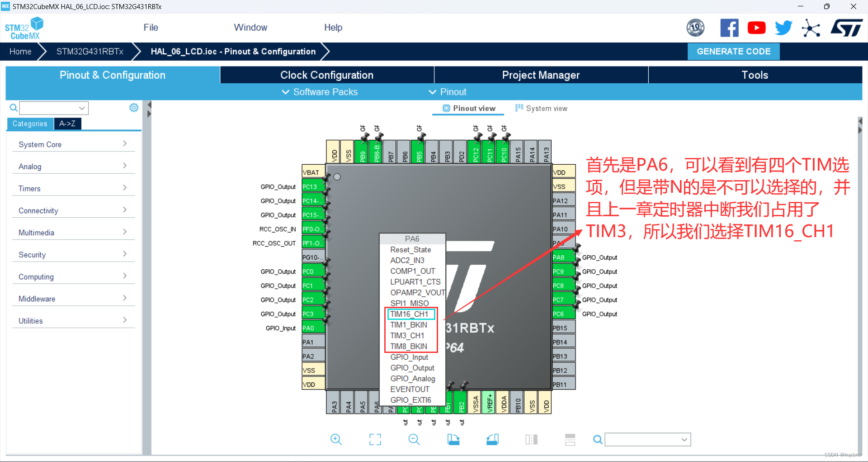Choose Reset_State in PA6 menu
The height and width of the screenshot is (462, 868).
[411, 250]
